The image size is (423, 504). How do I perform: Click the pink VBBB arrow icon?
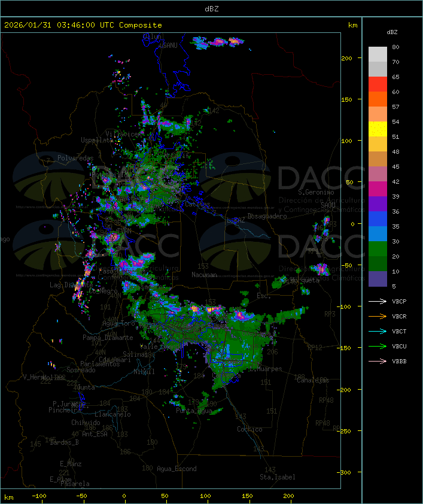click(378, 361)
